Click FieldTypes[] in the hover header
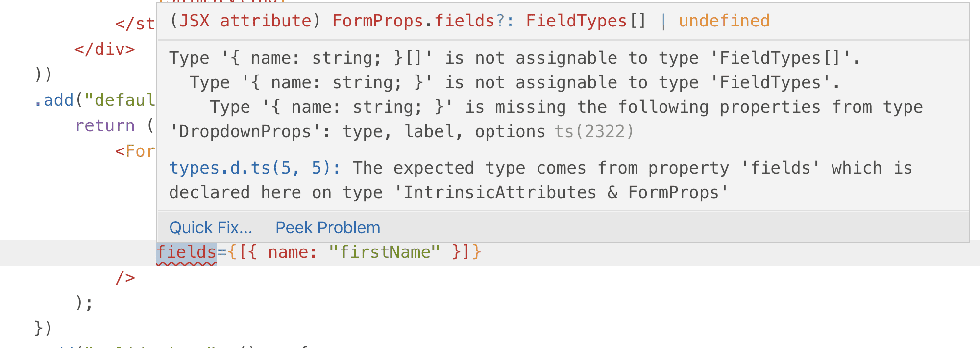This screenshot has height=348, width=980. click(x=586, y=21)
